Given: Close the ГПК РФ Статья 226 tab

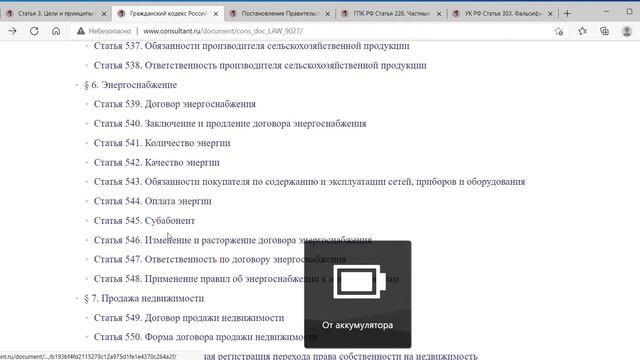Looking at the screenshot, I should click(x=439, y=14).
